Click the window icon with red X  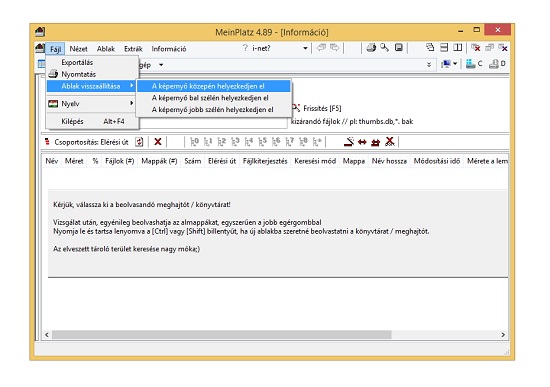(476, 48)
